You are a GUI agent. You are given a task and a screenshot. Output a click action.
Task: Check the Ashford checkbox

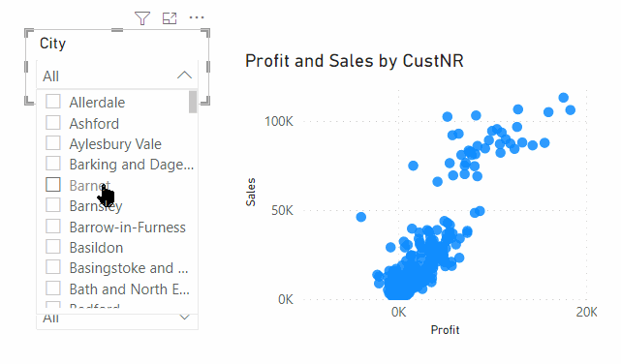[x=53, y=123]
